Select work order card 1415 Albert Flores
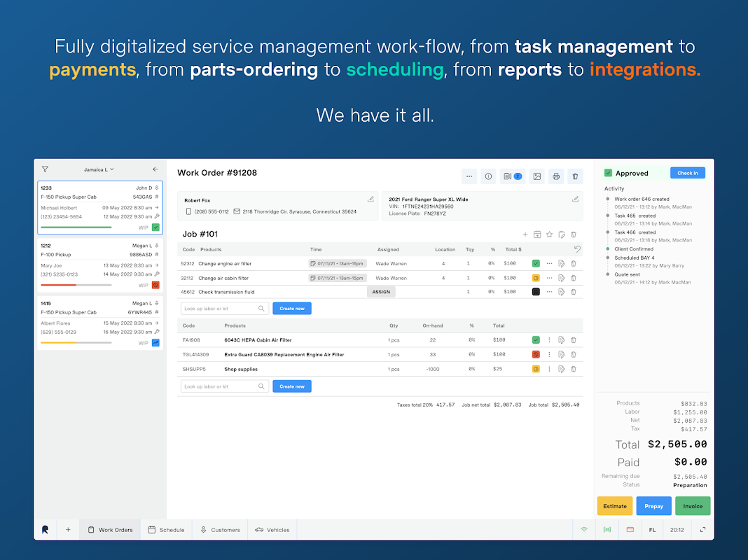748x560 pixels. (x=100, y=323)
